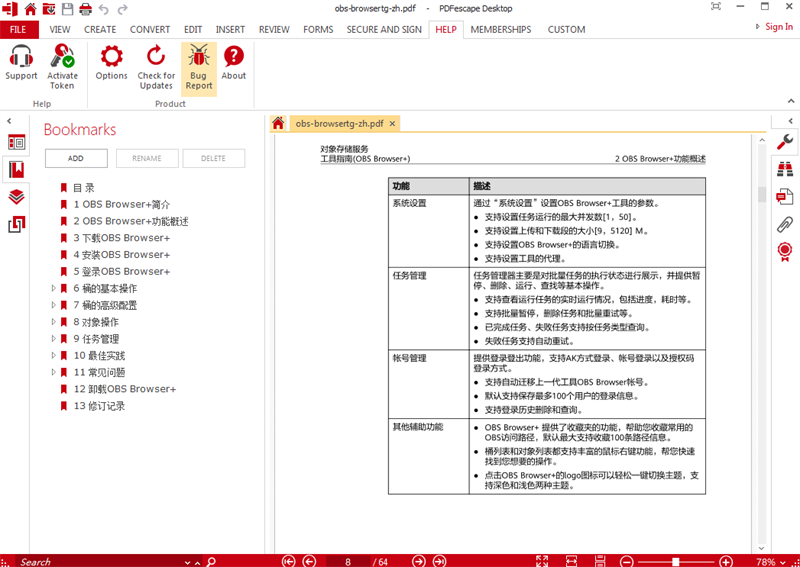Click the zoom slider in status bar
Image resolution: width=800 pixels, height=567 pixels.
(x=677, y=562)
